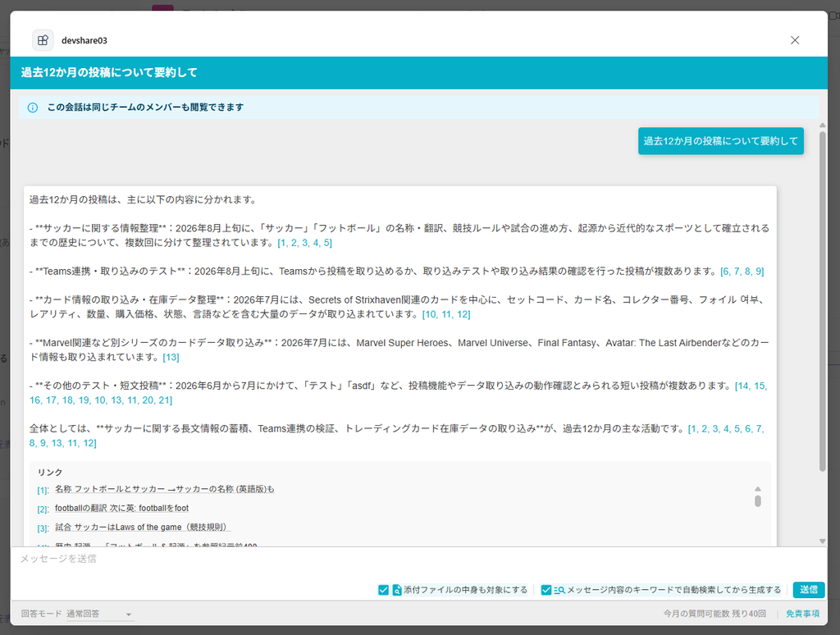Click the conversation scrollbar thumb
This screenshot has height=635, width=840.
coord(822,300)
